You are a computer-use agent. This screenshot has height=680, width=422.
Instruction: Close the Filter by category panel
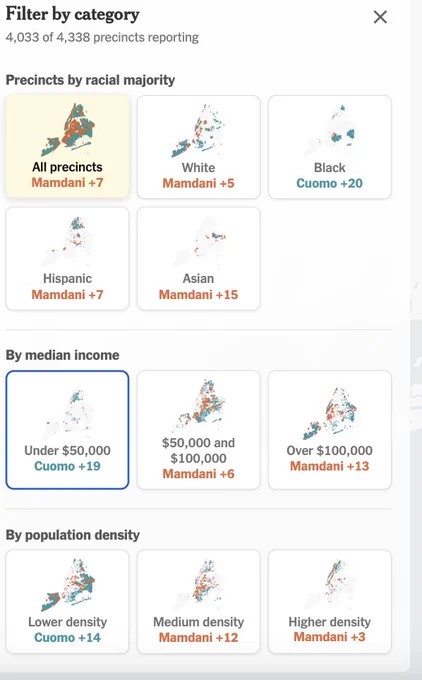(x=380, y=17)
